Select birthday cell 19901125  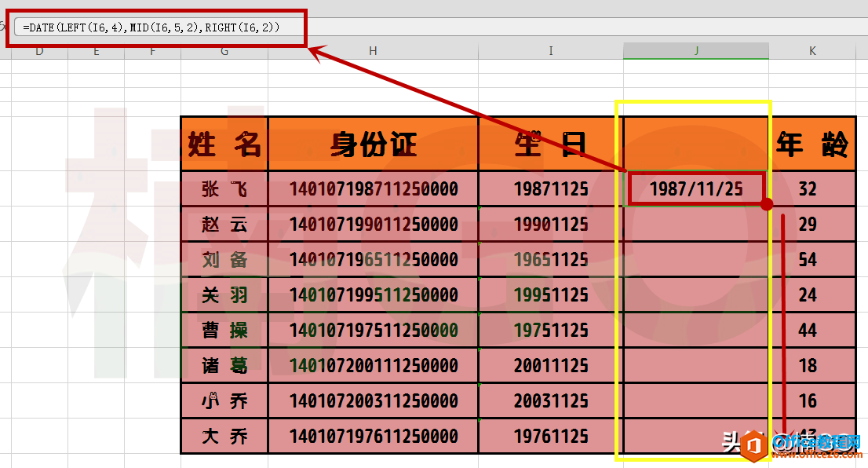pyautogui.click(x=551, y=225)
